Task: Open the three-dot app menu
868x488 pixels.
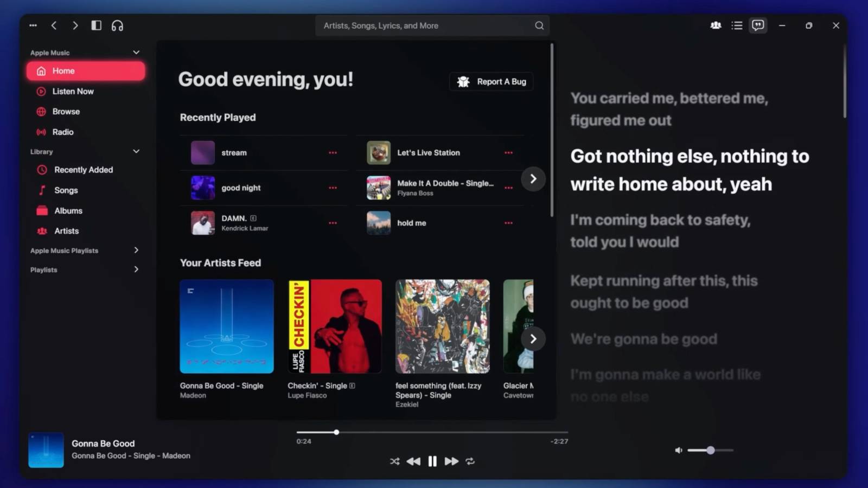Action: [x=33, y=25]
